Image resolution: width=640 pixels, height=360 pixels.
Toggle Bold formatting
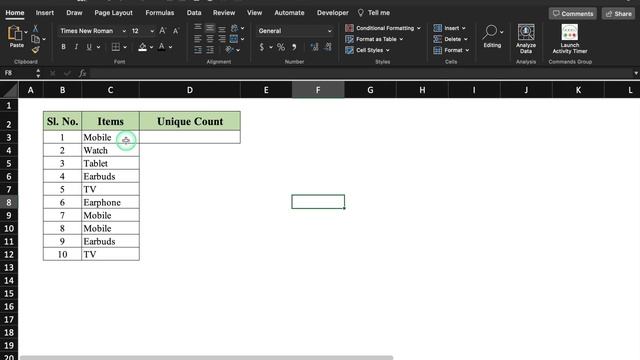click(x=63, y=47)
